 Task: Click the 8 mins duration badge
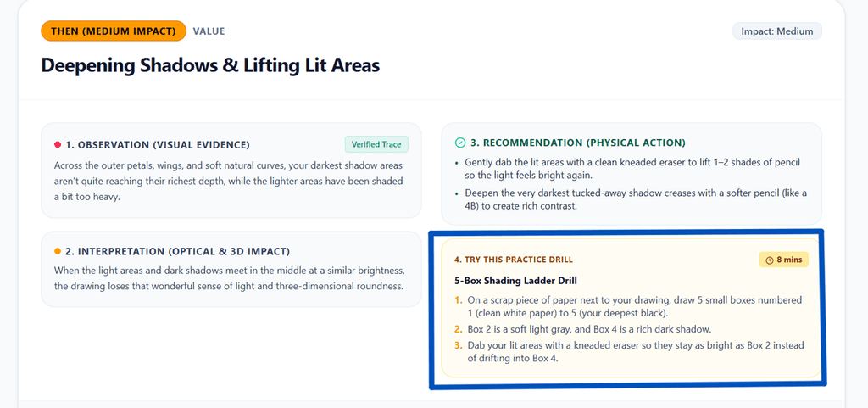coord(784,260)
